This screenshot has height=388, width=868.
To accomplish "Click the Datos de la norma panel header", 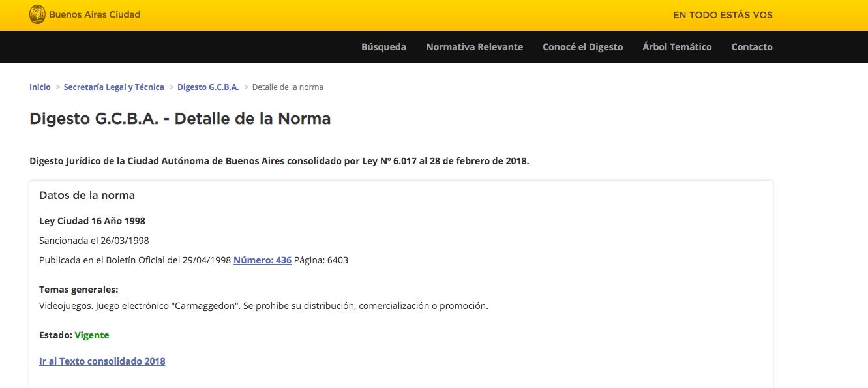I will tap(87, 195).
